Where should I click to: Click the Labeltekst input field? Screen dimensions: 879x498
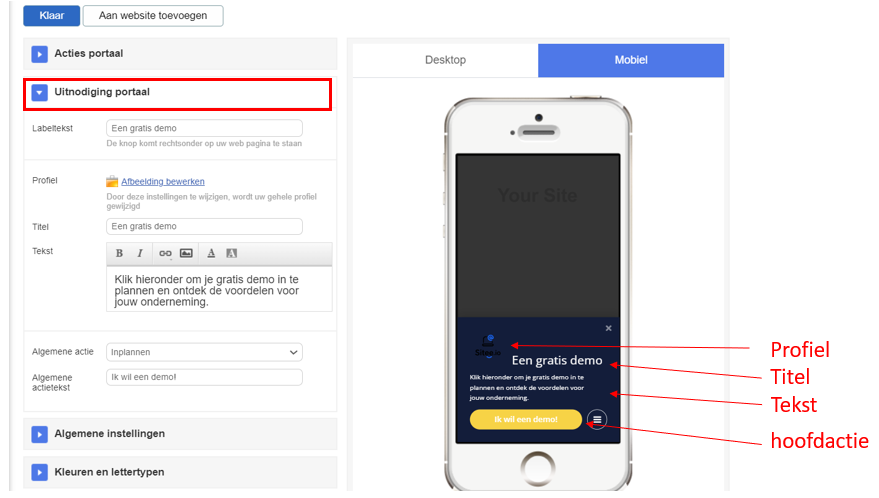click(x=204, y=128)
